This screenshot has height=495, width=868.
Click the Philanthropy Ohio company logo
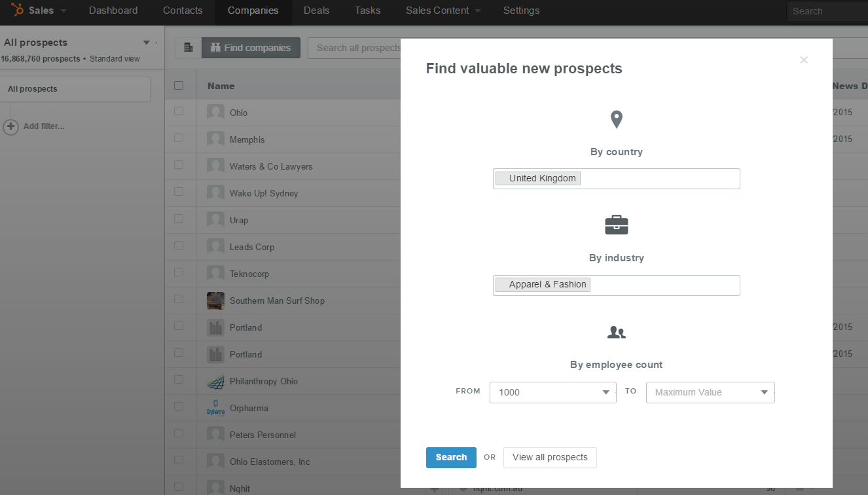(x=215, y=382)
